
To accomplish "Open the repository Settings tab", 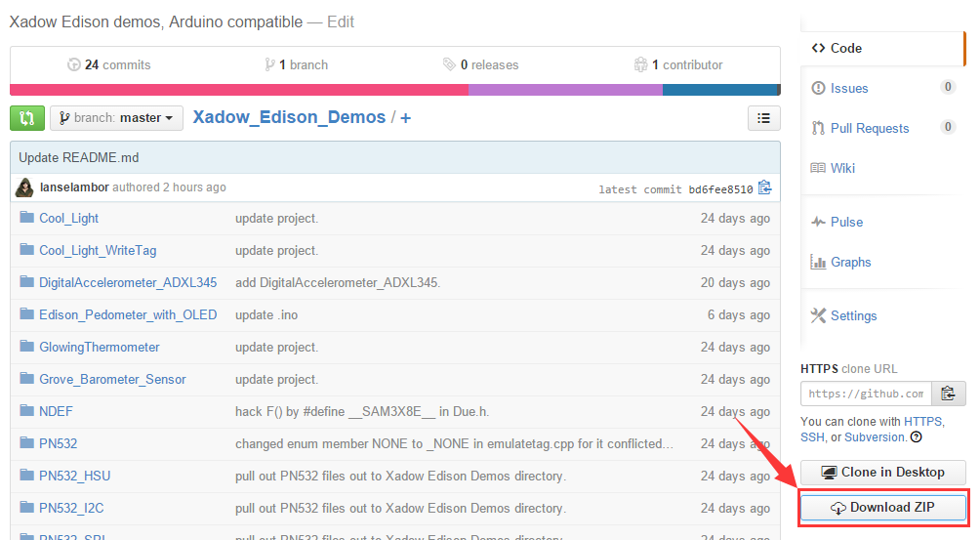I will (881, 315).
